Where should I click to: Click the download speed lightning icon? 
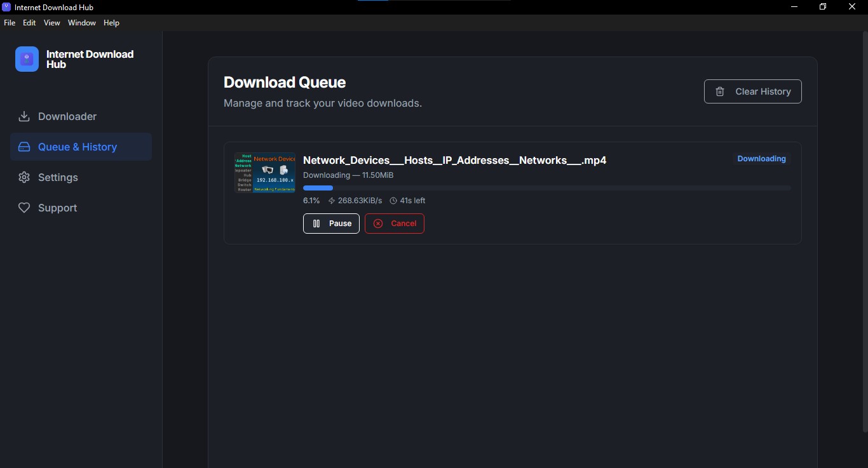[x=331, y=201]
